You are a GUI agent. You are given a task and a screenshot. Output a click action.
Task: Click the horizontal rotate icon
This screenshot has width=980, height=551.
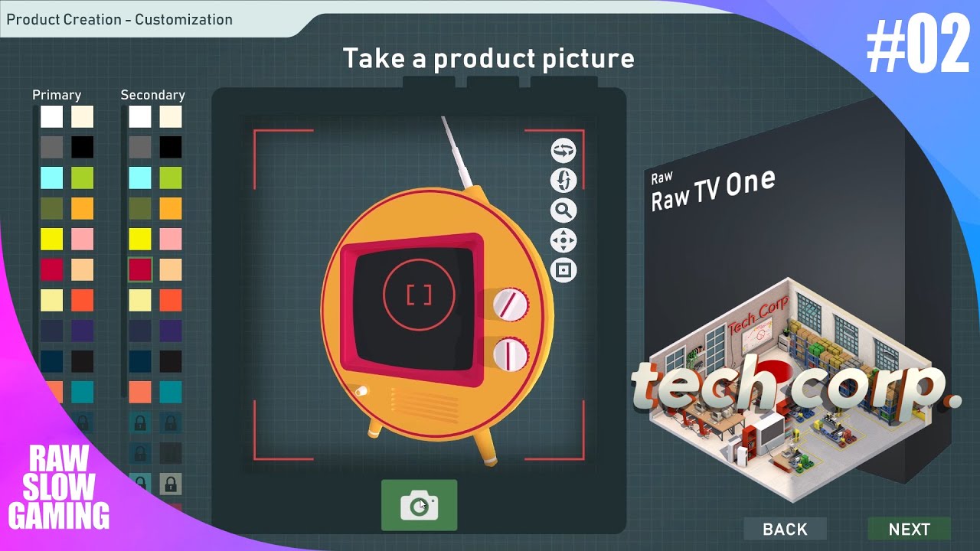pyautogui.click(x=563, y=151)
